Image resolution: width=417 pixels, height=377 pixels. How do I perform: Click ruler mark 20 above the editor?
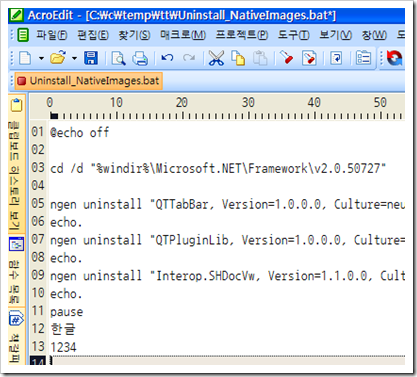pos(182,103)
